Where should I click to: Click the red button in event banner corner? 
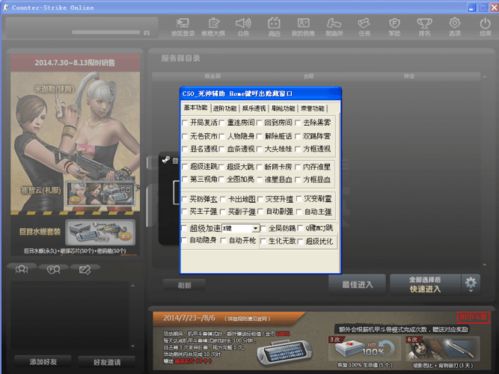[473, 317]
